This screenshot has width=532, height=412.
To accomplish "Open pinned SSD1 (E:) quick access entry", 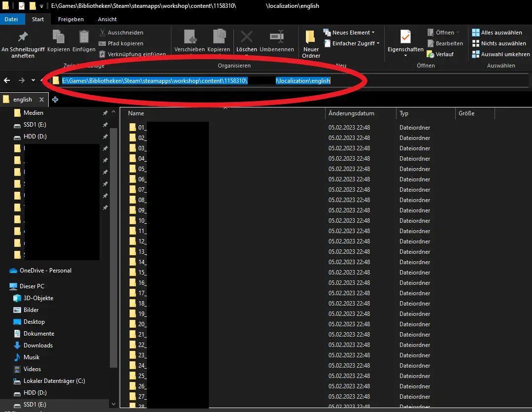I will tap(30, 125).
